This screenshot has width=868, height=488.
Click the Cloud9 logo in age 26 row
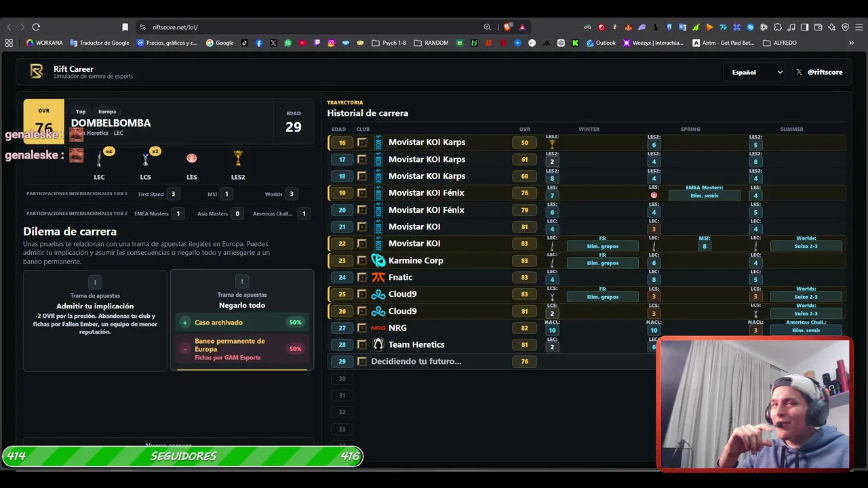(x=378, y=311)
